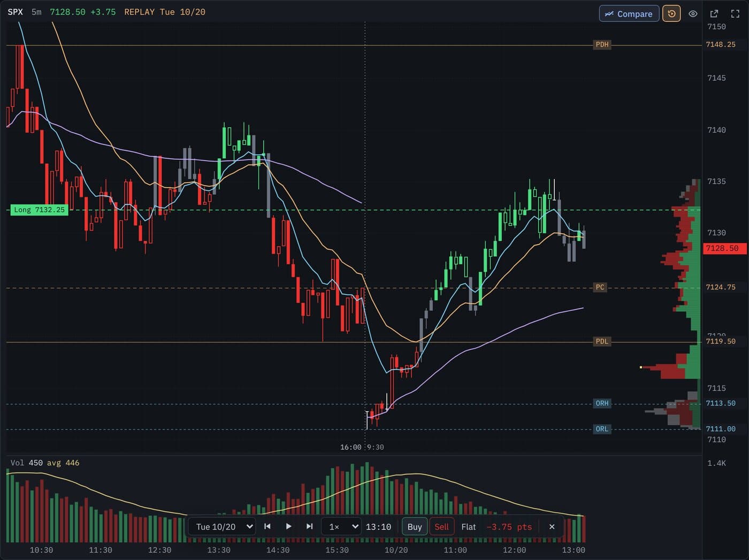Open chart in a pop-out window

714,14
